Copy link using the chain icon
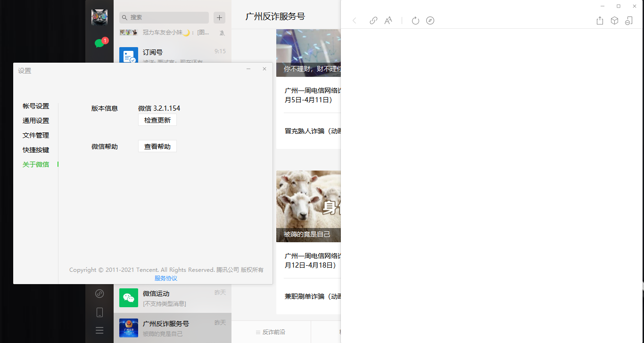Image resolution: width=644 pixels, height=343 pixels. [x=373, y=21]
